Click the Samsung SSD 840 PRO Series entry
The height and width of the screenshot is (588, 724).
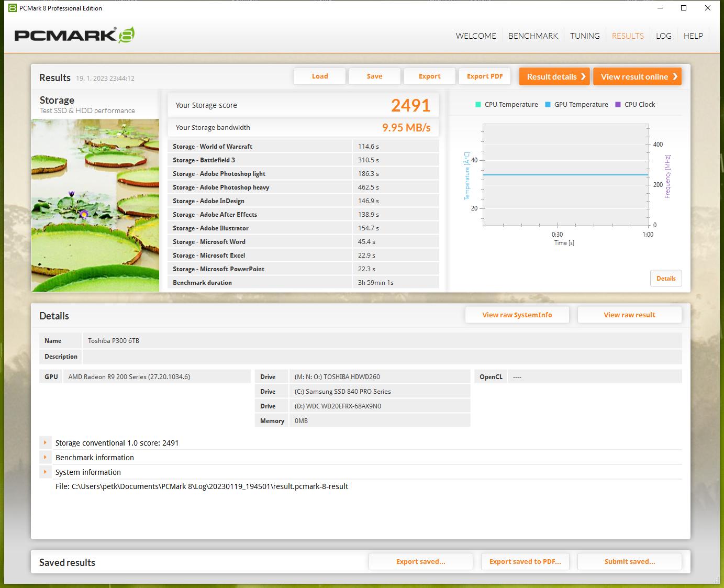pyautogui.click(x=380, y=392)
